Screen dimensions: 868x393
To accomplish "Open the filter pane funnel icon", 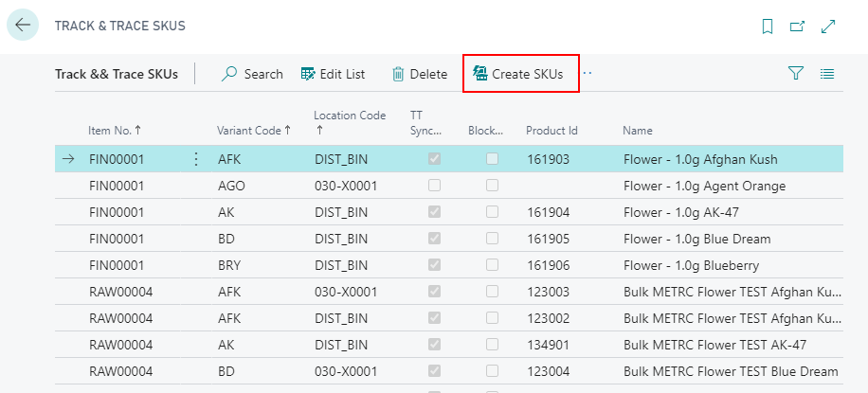I will pos(796,74).
